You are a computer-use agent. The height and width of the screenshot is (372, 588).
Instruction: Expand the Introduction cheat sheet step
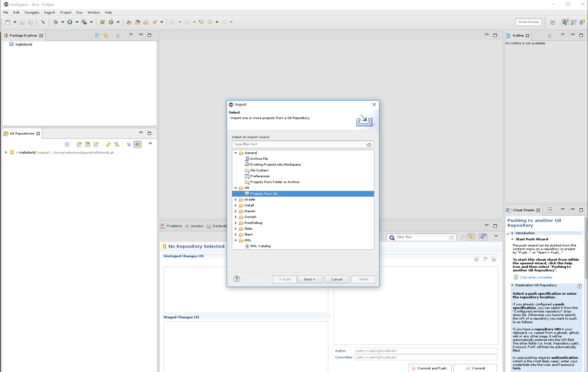coord(512,233)
